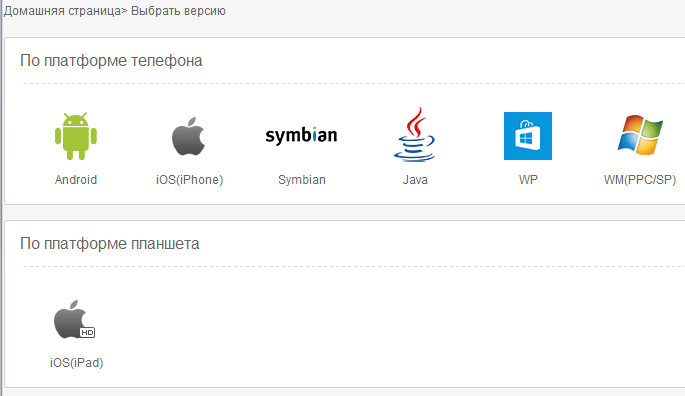The height and width of the screenshot is (396, 685).
Task: Click the iOS(iPad) text label
Action: 76,363
